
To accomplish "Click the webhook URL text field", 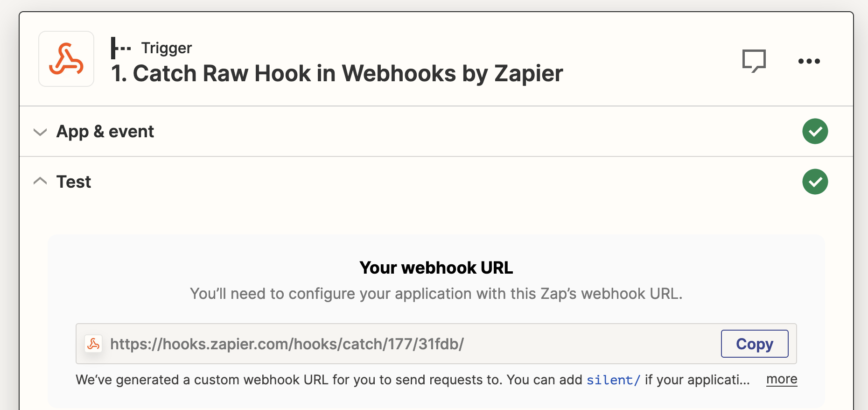I will (x=287, y=344).
